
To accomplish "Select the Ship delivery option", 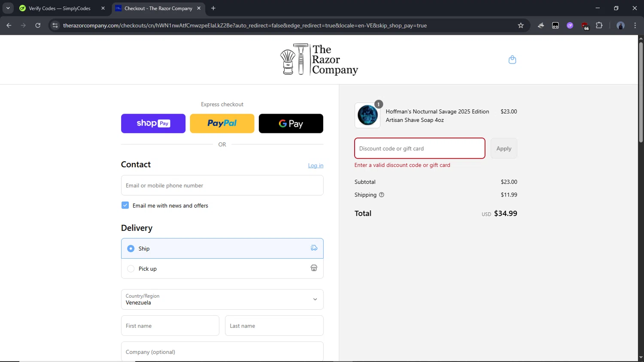I will (222, 248).
